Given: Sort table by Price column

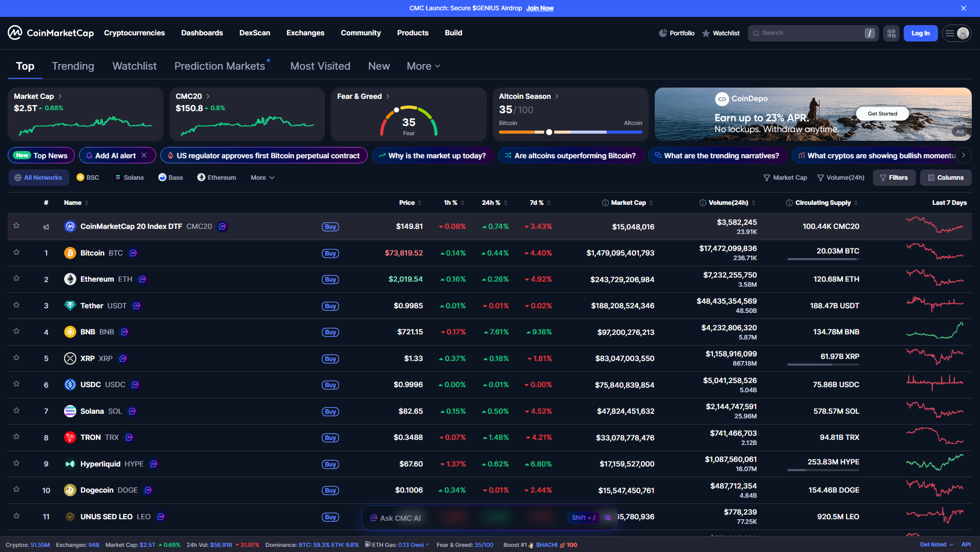Looking at the screenshot, I should [410, 203].
